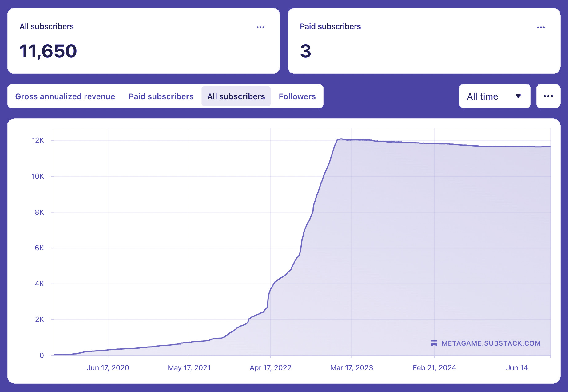Viewport: 568px width, 392px height.
Task: Switch to Paid subscribers chart tab
Action: click(161, 96)
